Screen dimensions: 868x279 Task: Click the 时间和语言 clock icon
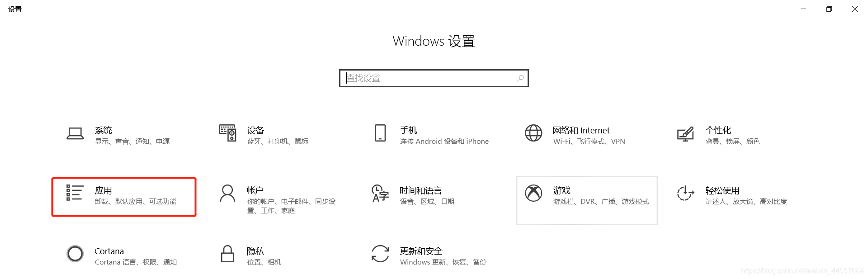click(x=380, y=193)
